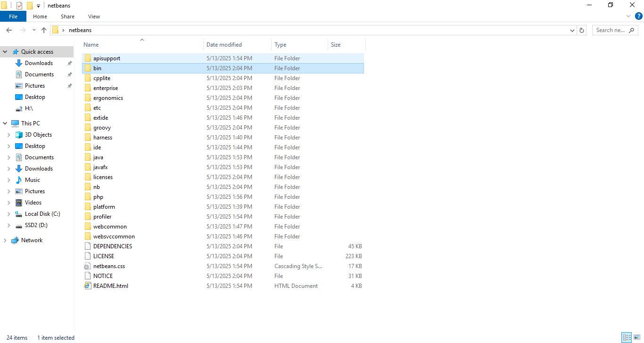The height and width of the screenshot is (343, 644).
Task: Select Network in navigation pane
Action: (32, 240)
